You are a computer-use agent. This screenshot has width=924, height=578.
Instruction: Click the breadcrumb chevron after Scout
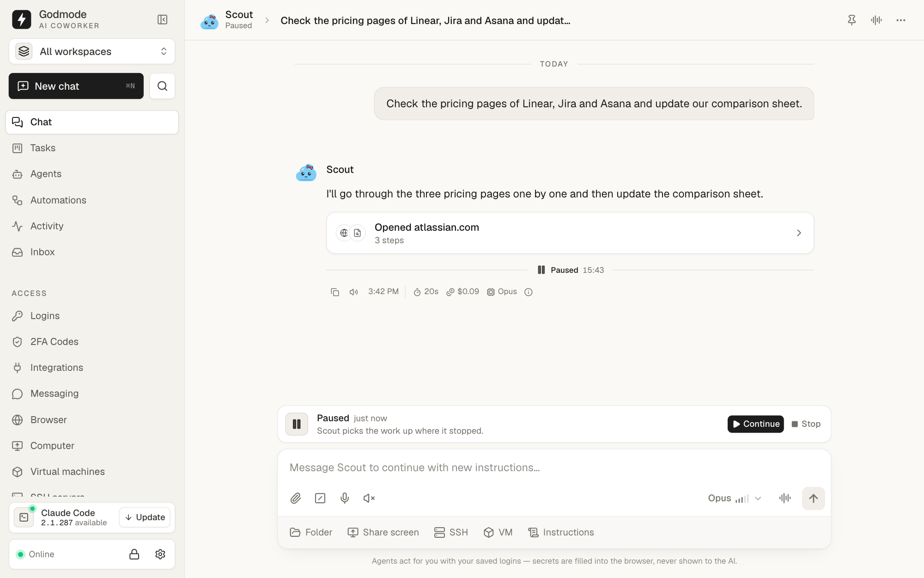pos(267,20)
